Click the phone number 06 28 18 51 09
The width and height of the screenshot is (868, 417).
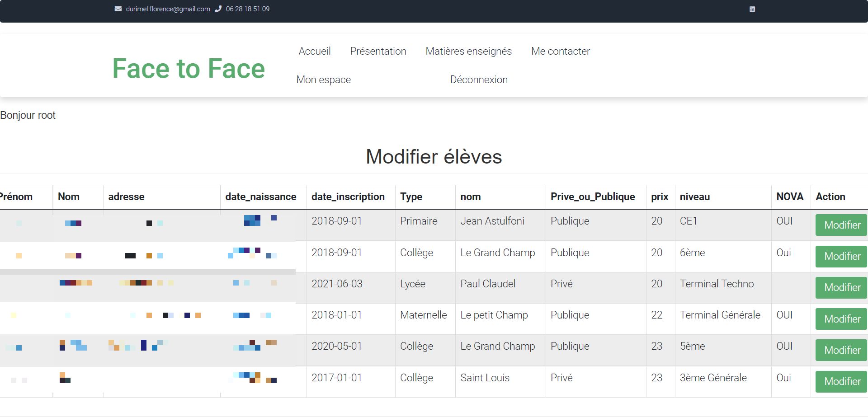247,9
